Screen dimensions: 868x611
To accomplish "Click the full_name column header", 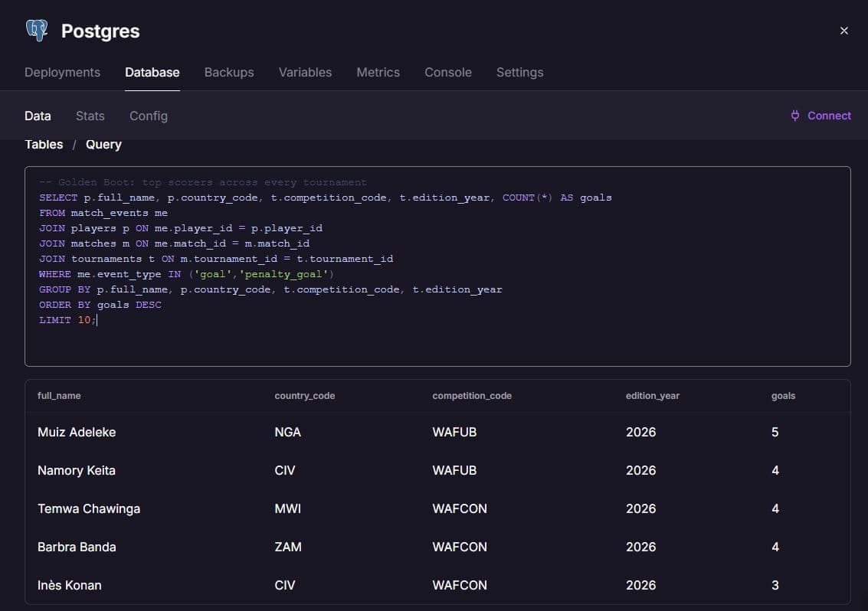I will tap(59, 396).
